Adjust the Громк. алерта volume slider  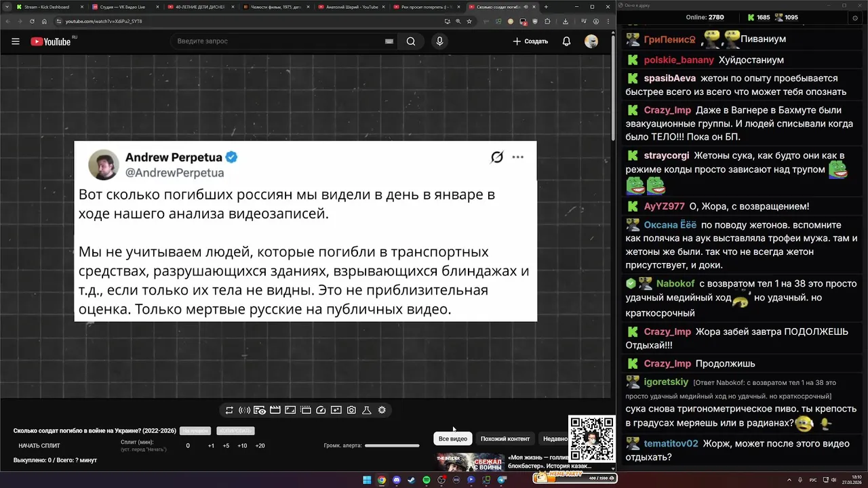[392, 445]
